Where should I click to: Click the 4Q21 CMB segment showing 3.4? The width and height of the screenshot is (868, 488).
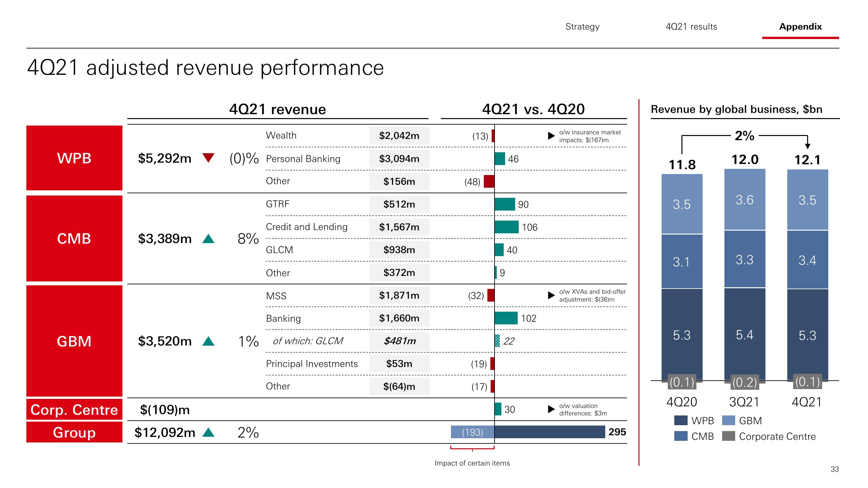807,260
